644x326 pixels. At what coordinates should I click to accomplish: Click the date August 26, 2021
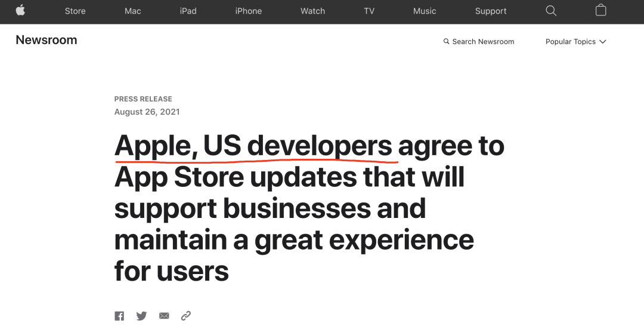click(147, 112)
